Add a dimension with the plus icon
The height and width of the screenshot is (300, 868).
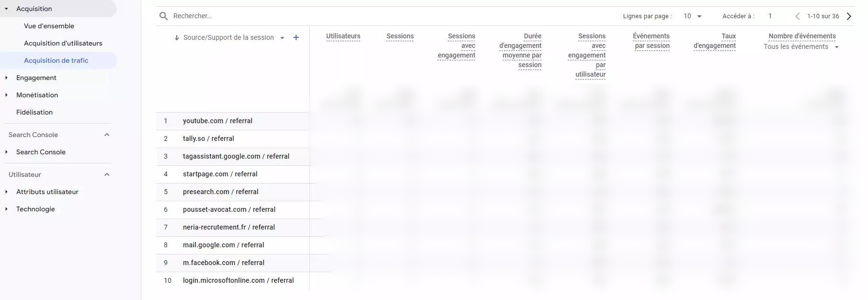point(296,37)
